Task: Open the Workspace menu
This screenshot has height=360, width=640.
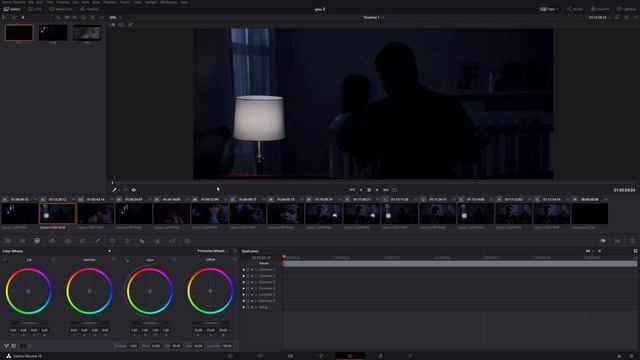Action: [169, 2]
